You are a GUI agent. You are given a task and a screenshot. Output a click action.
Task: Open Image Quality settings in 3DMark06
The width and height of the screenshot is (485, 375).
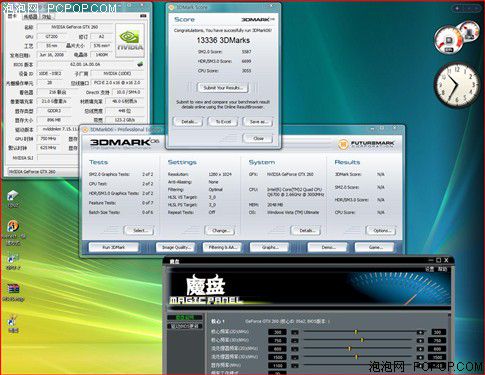coord(176,247)
